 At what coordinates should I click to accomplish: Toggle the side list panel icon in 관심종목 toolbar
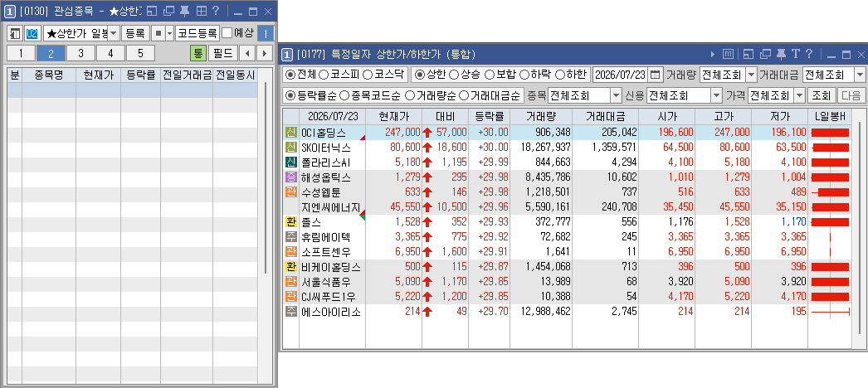click(15, 33)
